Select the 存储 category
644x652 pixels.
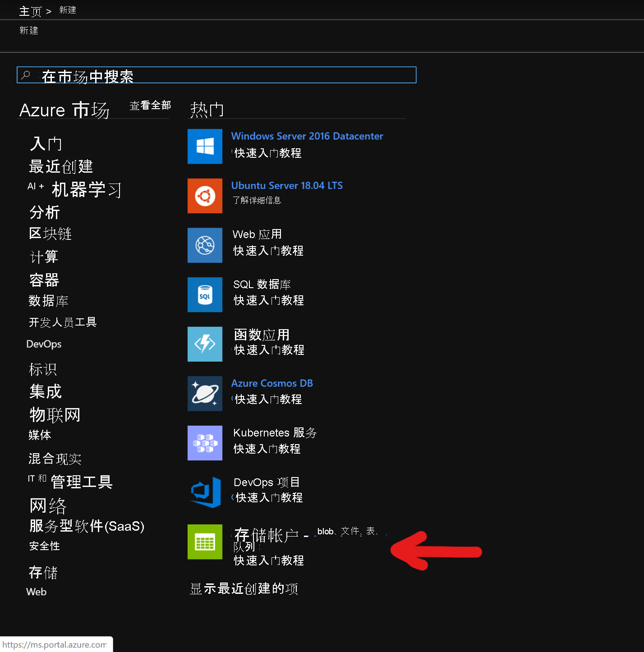click(43, 573)
